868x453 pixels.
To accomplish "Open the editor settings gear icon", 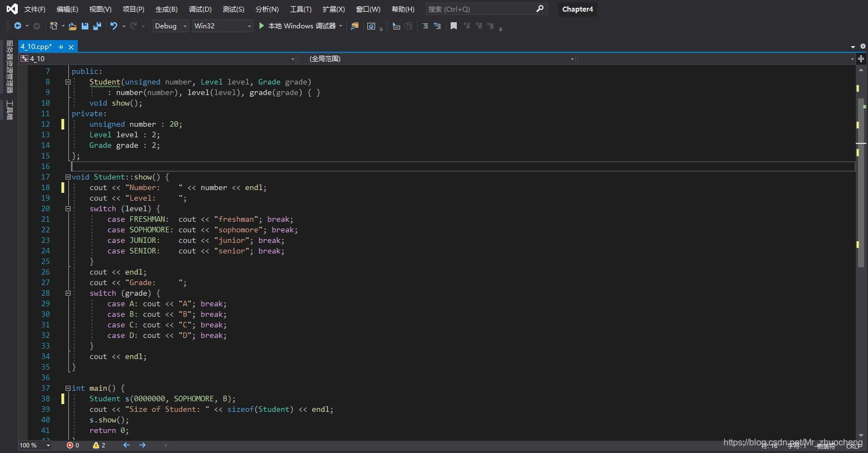I will pyautogui.click(x=863, y=47).
